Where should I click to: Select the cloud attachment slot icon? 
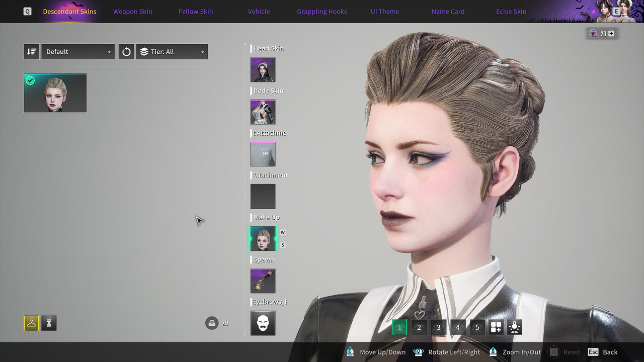tap(263, 154)
